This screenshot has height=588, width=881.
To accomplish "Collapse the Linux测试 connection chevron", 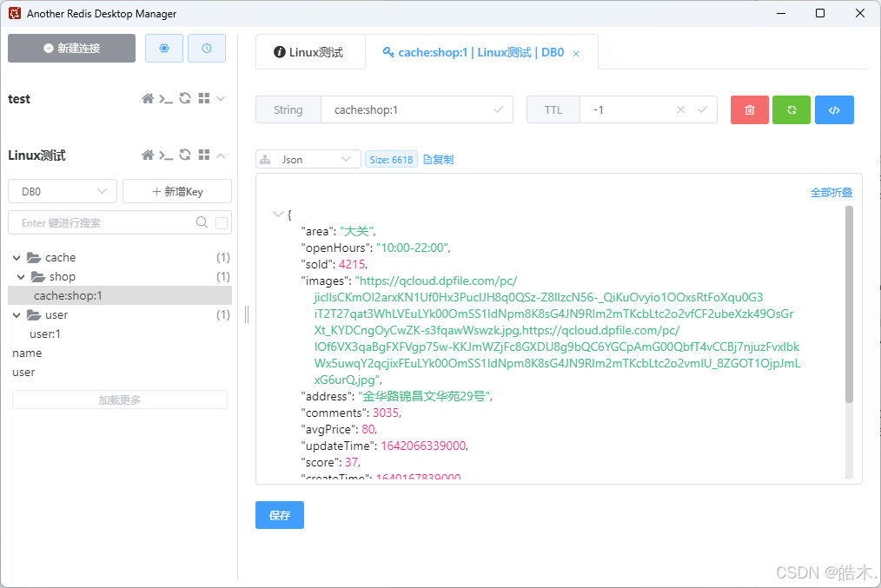I will [x=221, y=155].
